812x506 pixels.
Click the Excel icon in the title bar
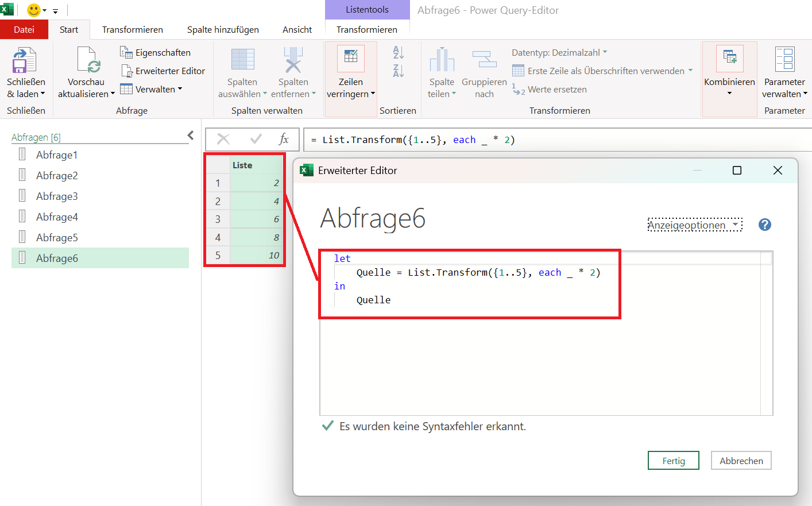[x=6, y=9]
